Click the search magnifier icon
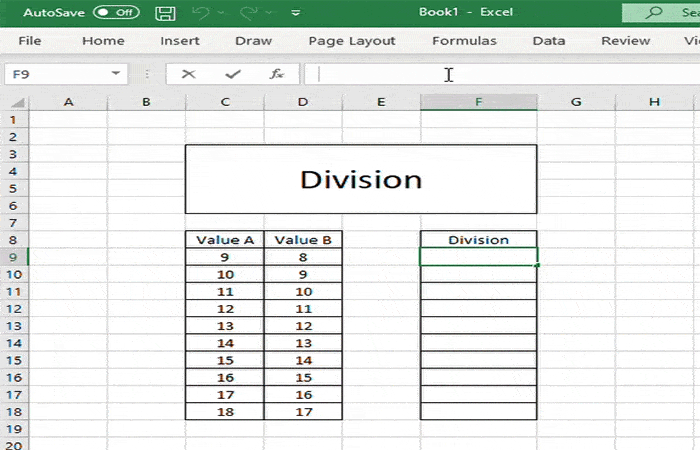The image size is (700, 450). 654,12
